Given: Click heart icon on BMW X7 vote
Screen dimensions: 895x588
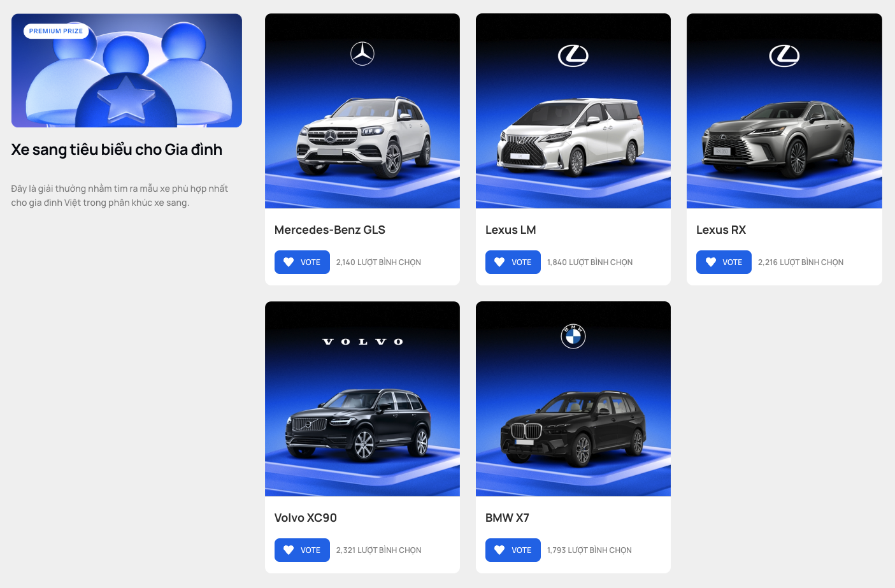Looking at the screenshot, I should (499, 550).
